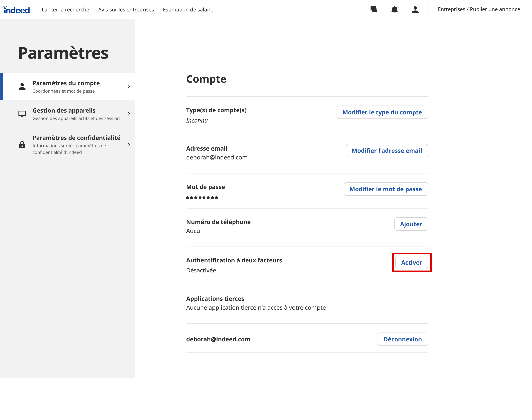Open the notifications bell icon
This screenshot has height=420, width=532.
(394, 10)
